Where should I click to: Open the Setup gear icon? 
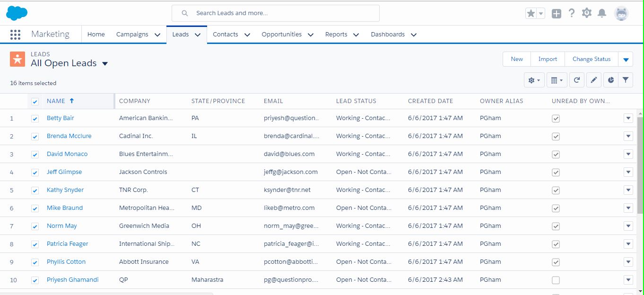point(587,13)
